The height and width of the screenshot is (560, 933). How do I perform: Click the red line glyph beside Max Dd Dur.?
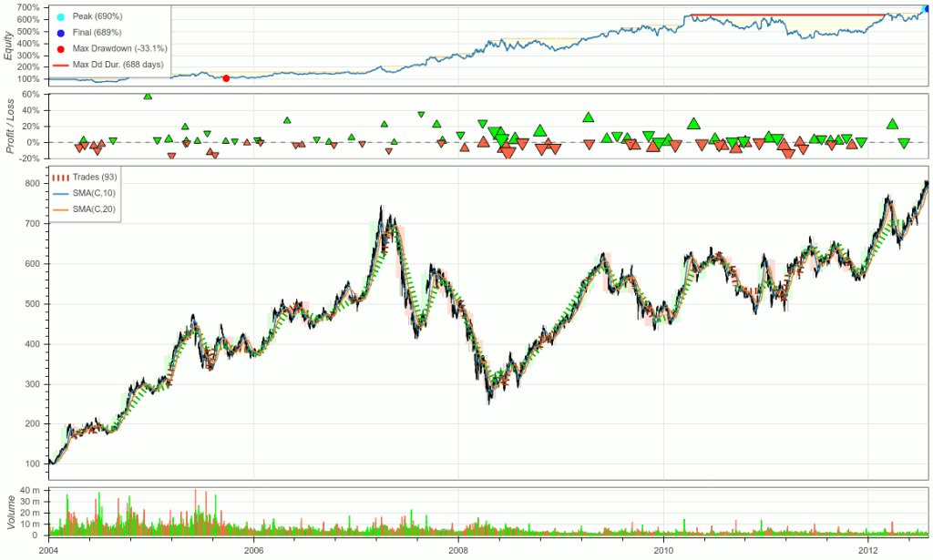pos(60,64)
